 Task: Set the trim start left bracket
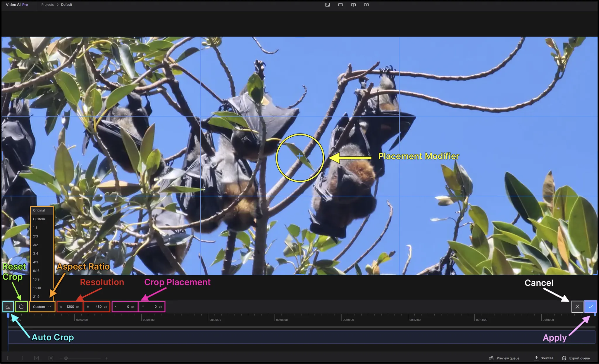click(8, 358)
